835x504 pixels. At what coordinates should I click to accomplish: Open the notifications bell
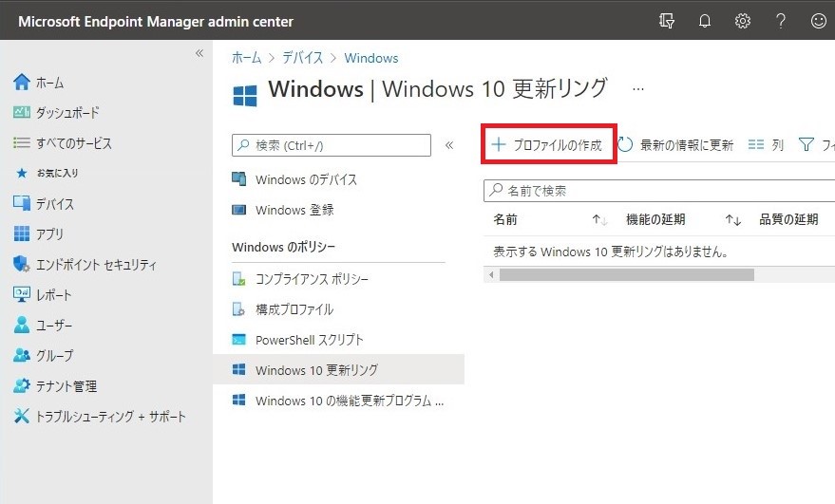click(705, 21)
